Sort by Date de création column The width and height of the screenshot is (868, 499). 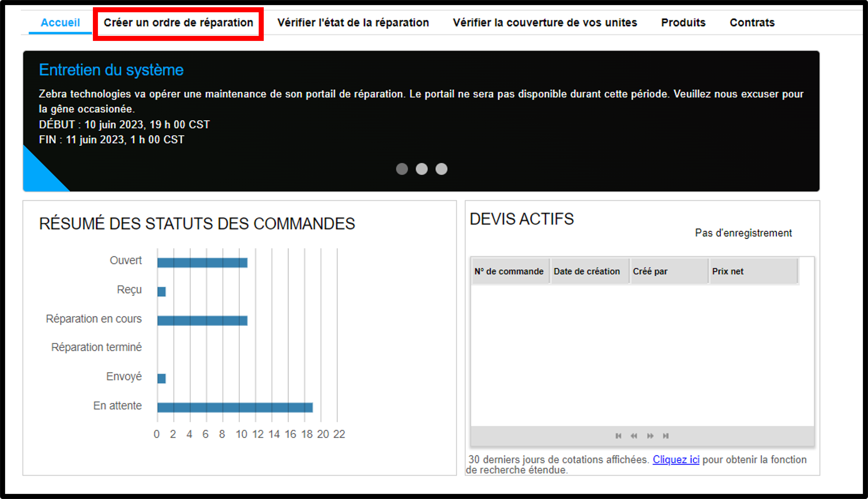click(590, 271)
